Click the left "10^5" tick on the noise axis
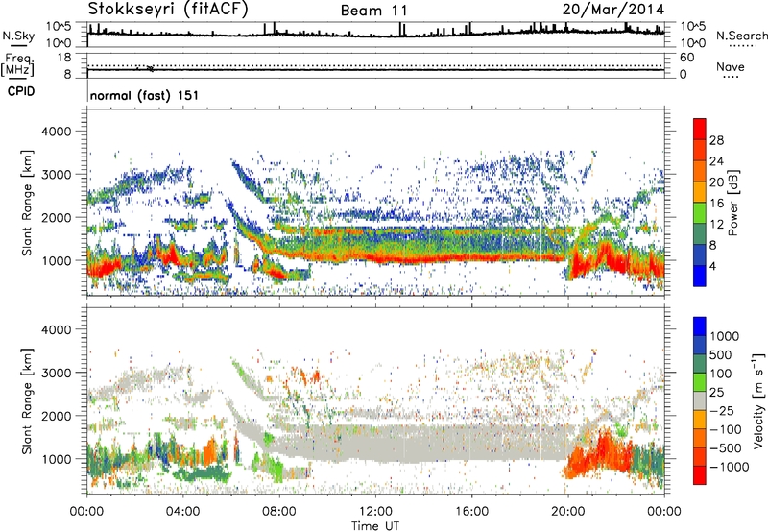Viewport: 768px width, 532px height. pos(59,26)
